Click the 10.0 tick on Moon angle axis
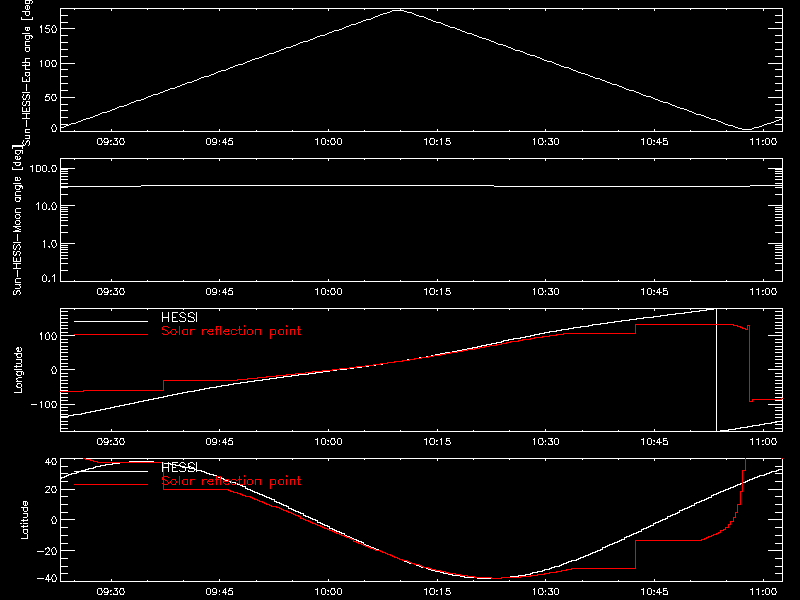 [46, 207]
